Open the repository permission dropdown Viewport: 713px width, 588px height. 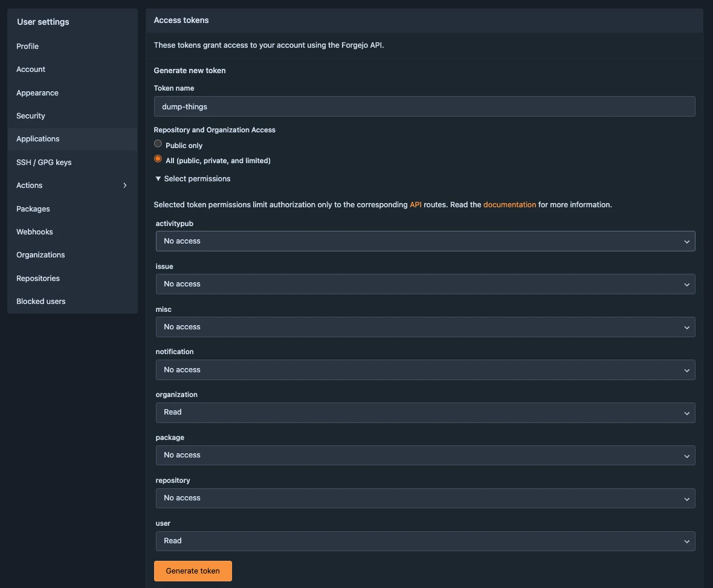(x=425, y=499)
